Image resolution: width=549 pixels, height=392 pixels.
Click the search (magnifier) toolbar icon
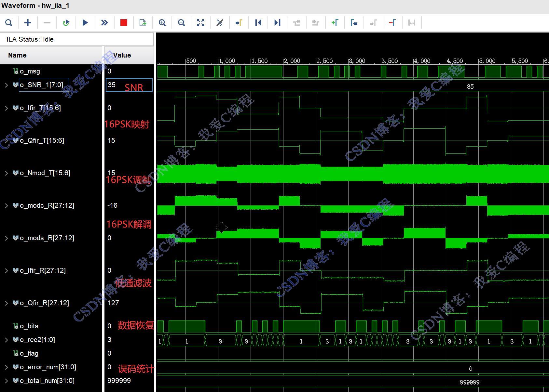tap(9, 23)
